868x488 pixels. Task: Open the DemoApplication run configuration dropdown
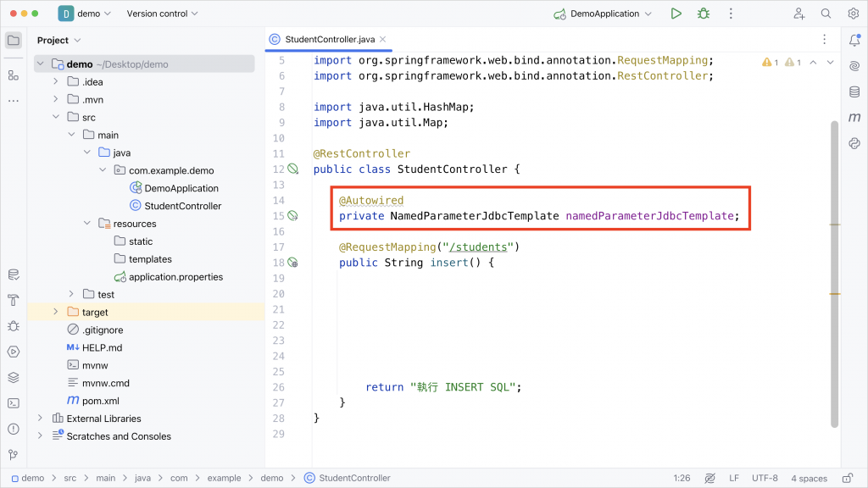point(603,14)
